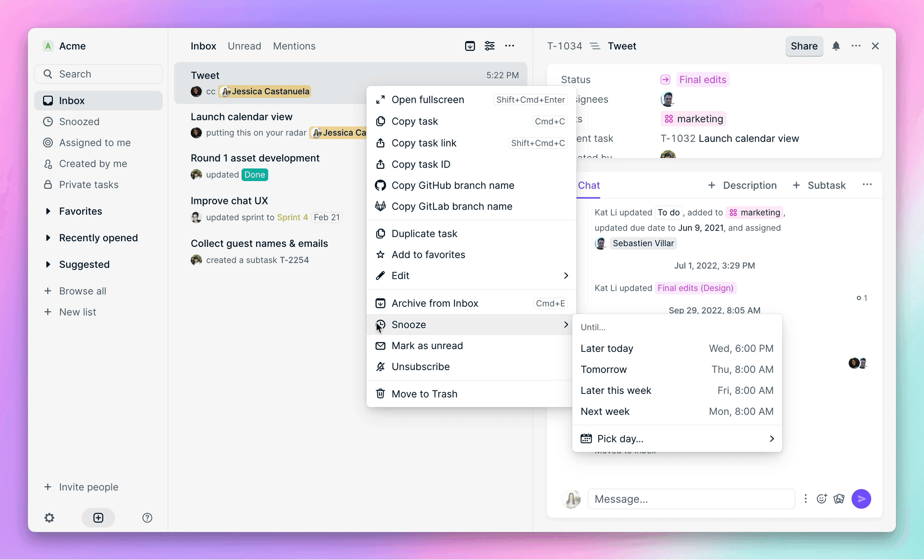
Task: Select Copy task in context menu
Action: coord(471,121)
